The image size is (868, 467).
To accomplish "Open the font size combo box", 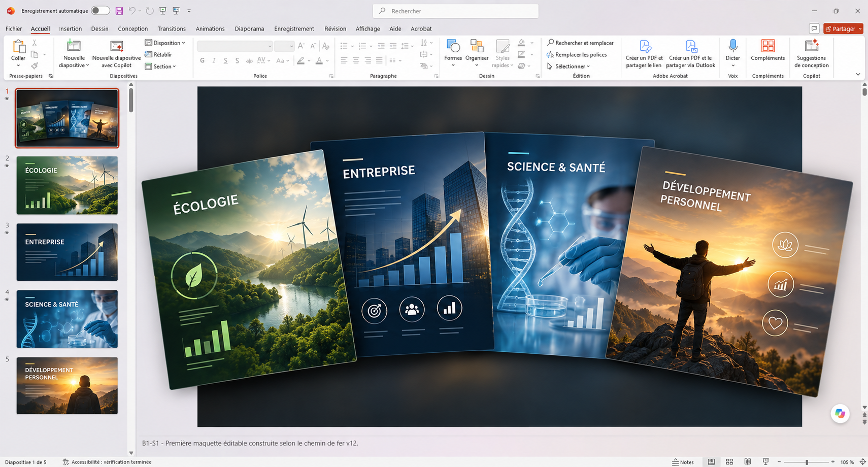I will click(284, 46).
